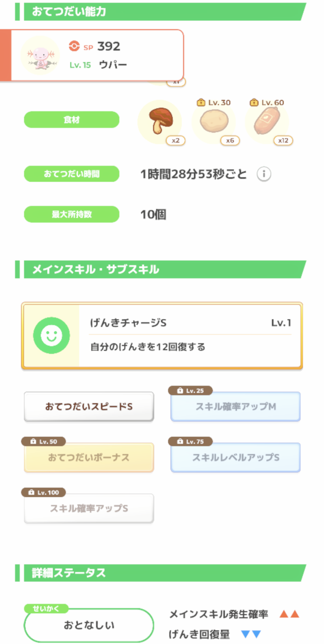Tap the orange up arrows for メインスキル発生確率
Screen dimensions: 324x644
pos(289,614)
